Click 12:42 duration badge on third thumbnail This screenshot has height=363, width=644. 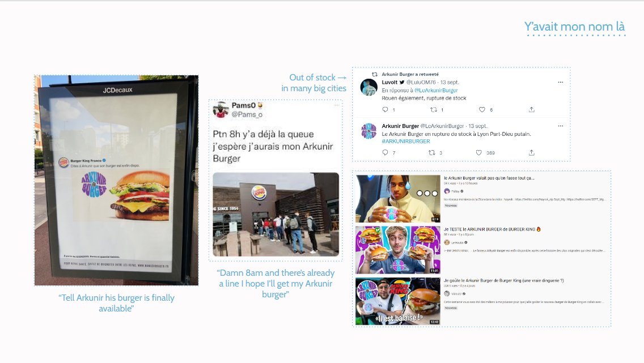click(434, 322)
